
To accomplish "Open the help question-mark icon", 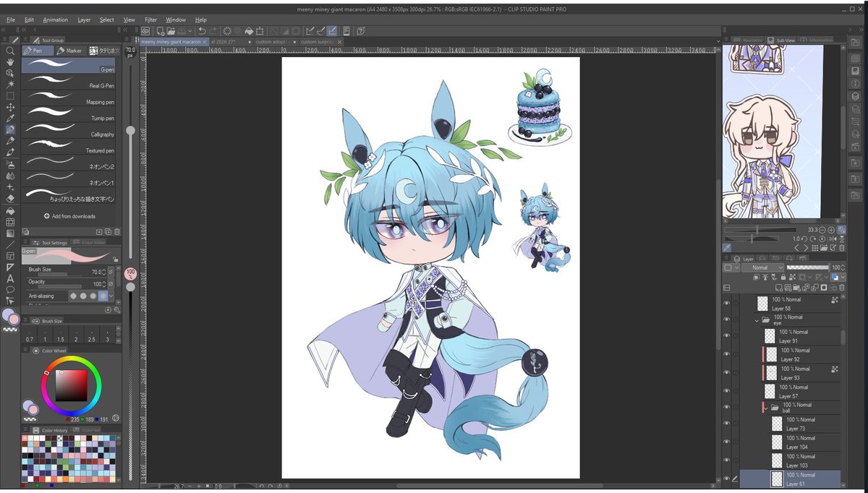I will pos(360,31).
